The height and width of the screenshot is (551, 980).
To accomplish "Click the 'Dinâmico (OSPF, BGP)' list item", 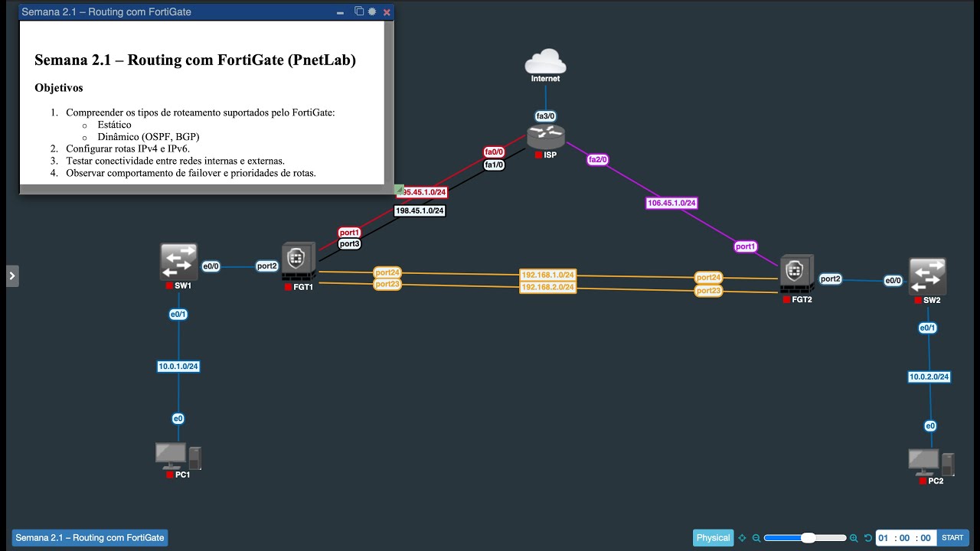I will (x=149, y=137).
